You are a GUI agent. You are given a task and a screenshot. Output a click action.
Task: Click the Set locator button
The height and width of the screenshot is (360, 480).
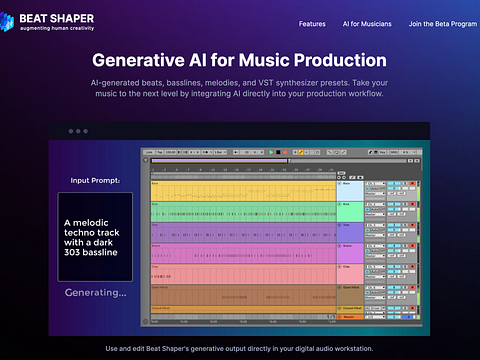point(341,173)
